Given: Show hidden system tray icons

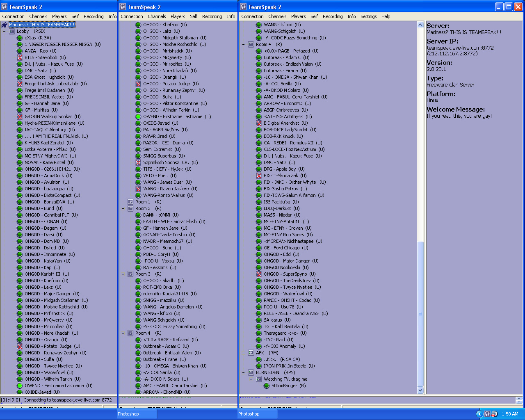Looking at the screenshot, I should click(x=479, y=414).
